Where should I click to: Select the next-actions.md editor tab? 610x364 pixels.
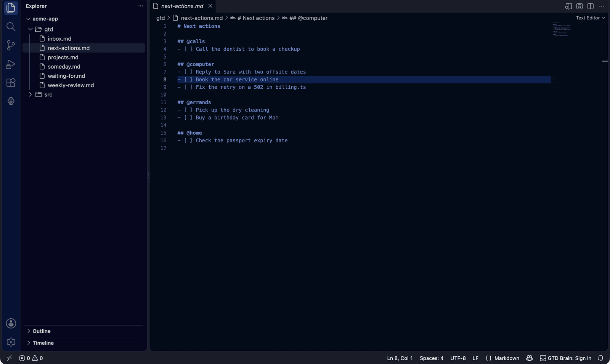pyautogui.click(x=182, y=6)
